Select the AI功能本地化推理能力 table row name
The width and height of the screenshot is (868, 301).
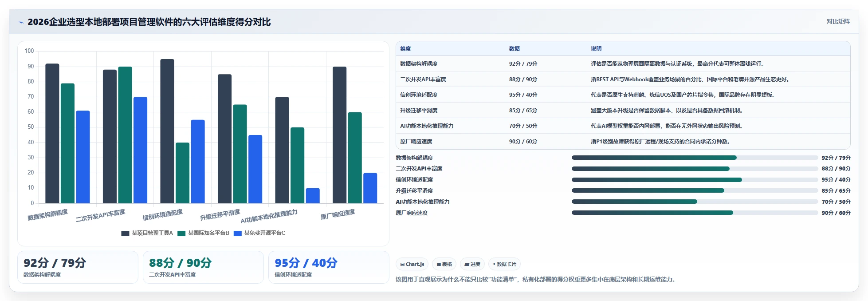(427, 126)
